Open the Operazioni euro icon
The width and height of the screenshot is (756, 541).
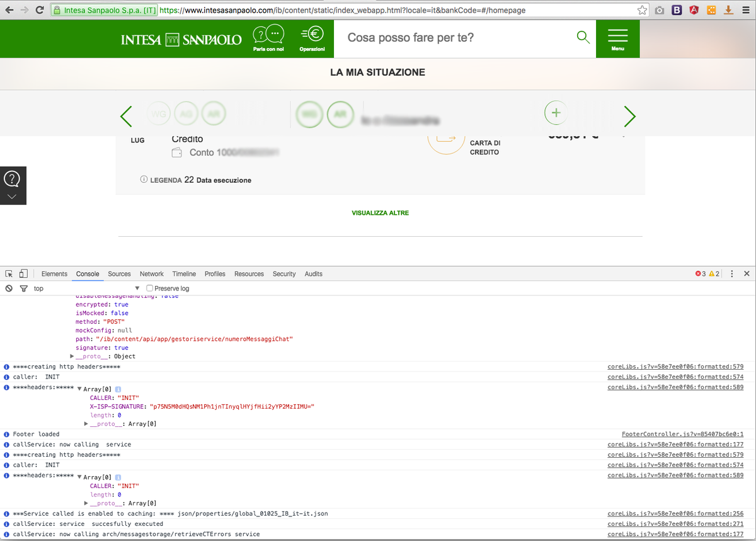tap(312, 38)
